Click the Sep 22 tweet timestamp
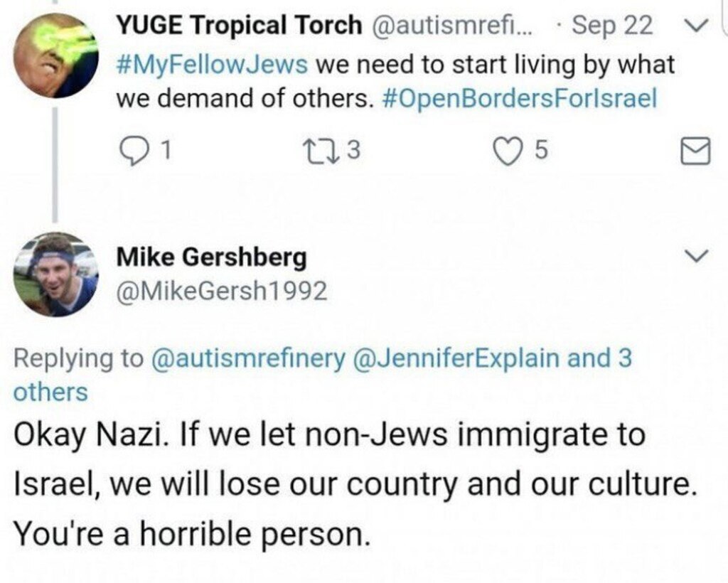 tap(612, 26)
